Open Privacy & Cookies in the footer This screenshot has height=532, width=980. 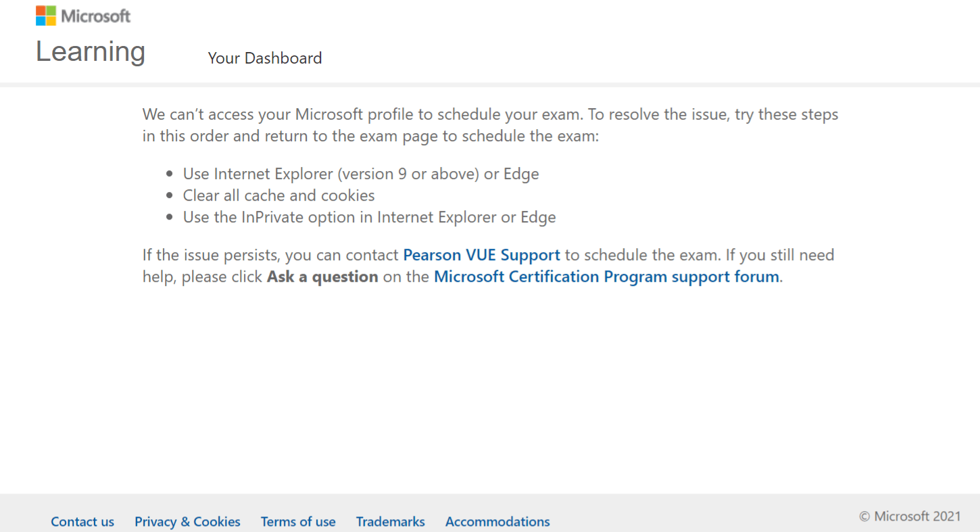[187, 522]
